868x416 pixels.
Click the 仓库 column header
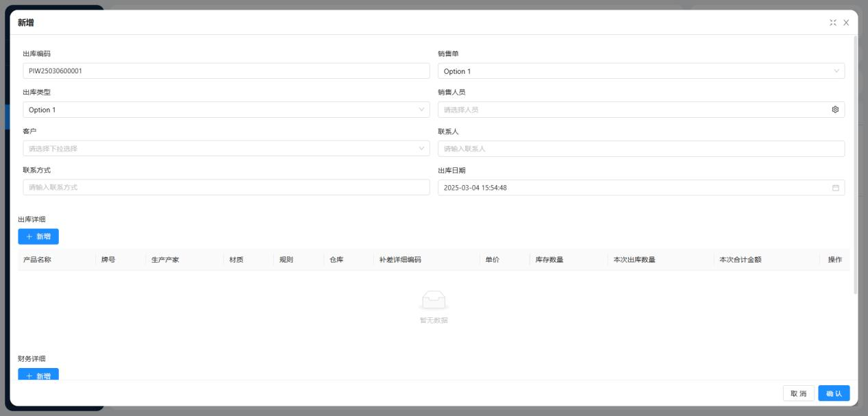pyautogui.click(x=349, y=260)
